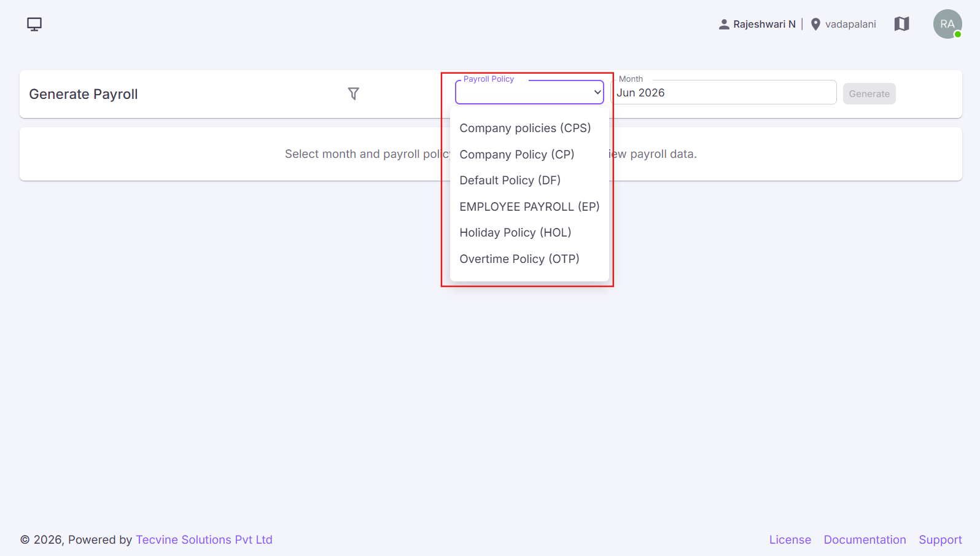980x556 pixels.
Task: Open the filter funnel icon
Action: click(x=353, y=93)
